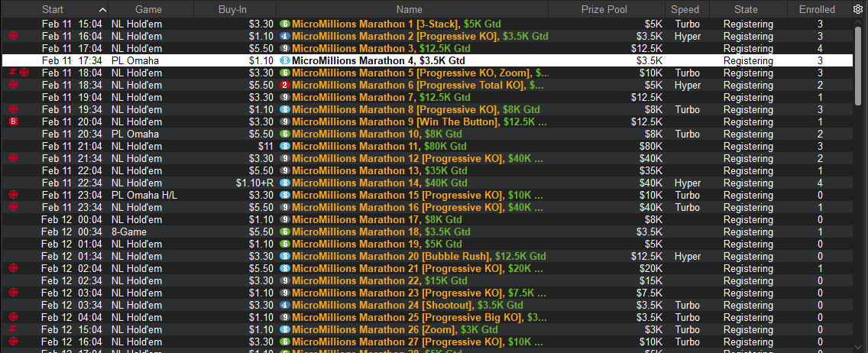Click the 8-max badge on Marathon 14
Image resolution: width=868 pixels, height=353 pixels.
click(284, 183)
